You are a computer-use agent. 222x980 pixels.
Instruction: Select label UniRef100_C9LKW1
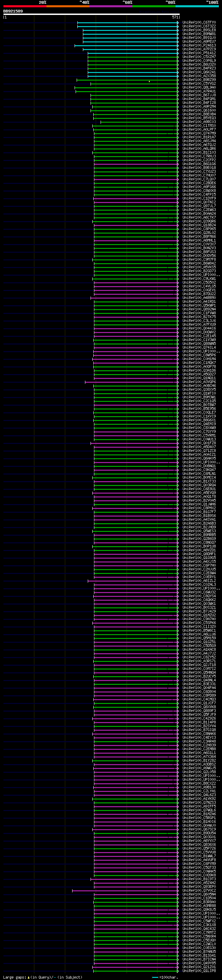(199, 278)
